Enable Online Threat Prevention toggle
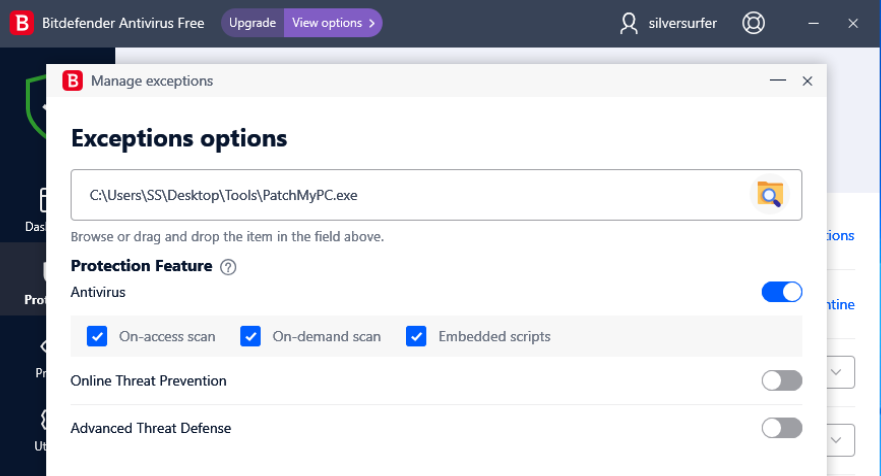Image resolution: width=881 pixels, height=476 pixels. click(x=782, y=381)
